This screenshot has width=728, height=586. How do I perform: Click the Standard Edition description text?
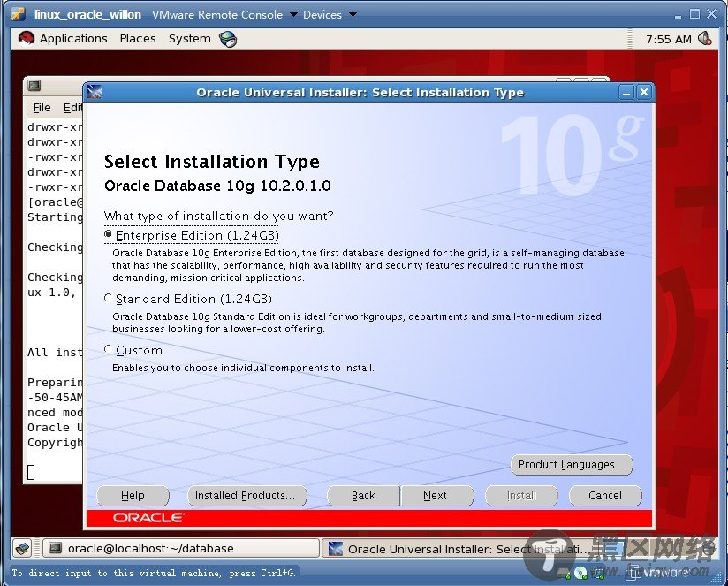click(x=357, y=323)
